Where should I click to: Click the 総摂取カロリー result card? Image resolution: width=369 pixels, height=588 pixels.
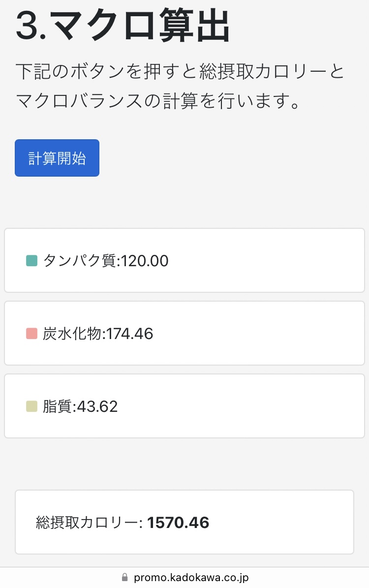tap(184, 522)
